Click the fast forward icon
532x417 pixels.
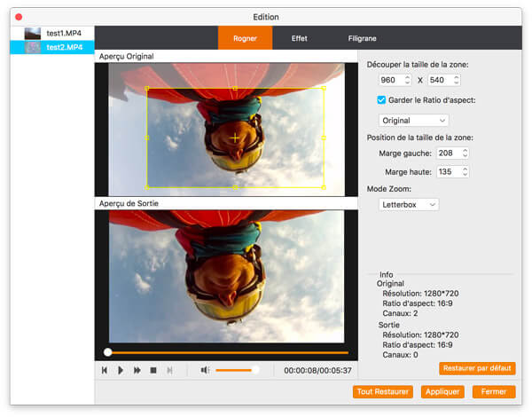point(137,370)
